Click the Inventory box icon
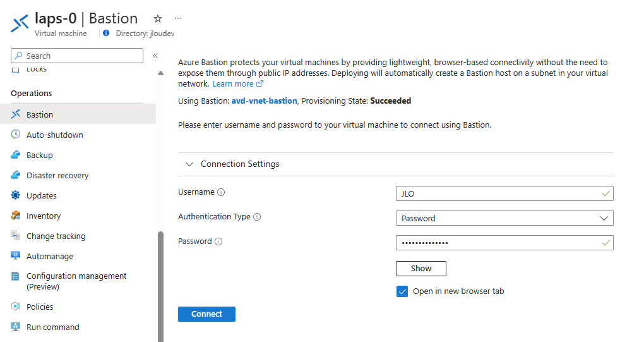Viewport: 644px width, 342px height. (16, 215)
